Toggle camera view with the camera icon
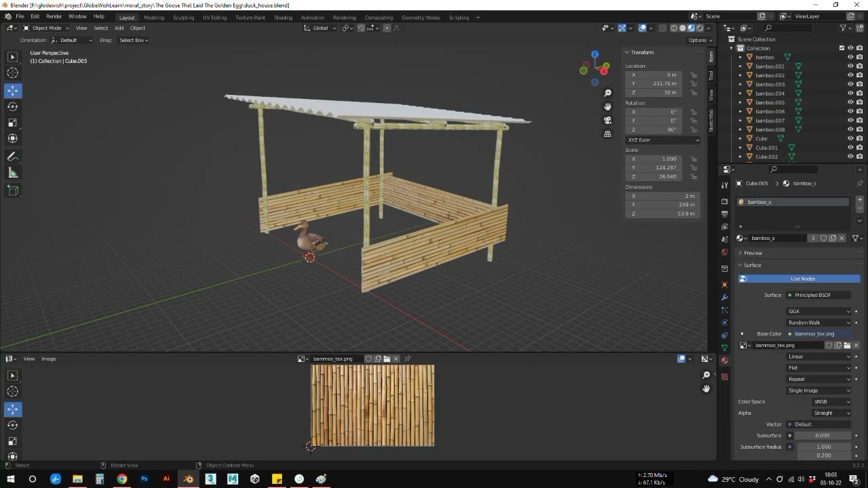868x488 pixels. (608, 120)
